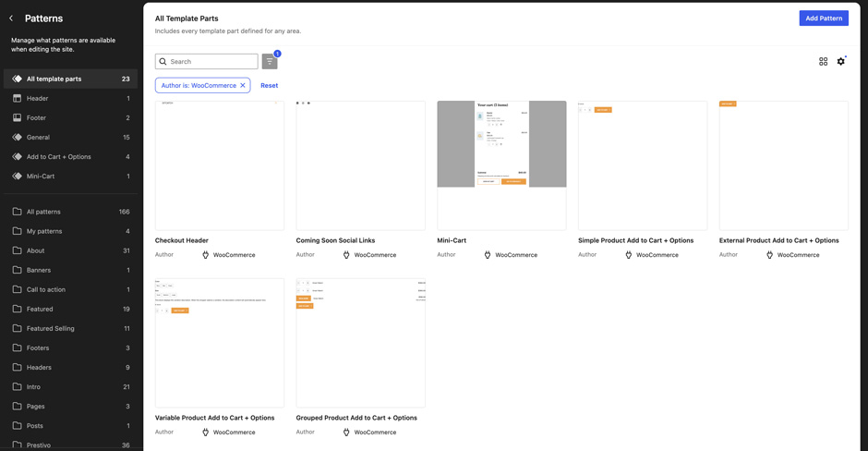Image resolution: width=868 pixels, height=451 pixels.
Task: Remove the Author is WooCommerce filter
Action: click(x=243, y=85)
